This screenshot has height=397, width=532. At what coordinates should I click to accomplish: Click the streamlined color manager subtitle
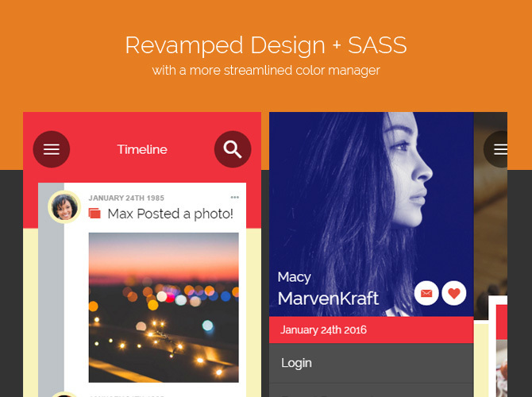point(266,71)
